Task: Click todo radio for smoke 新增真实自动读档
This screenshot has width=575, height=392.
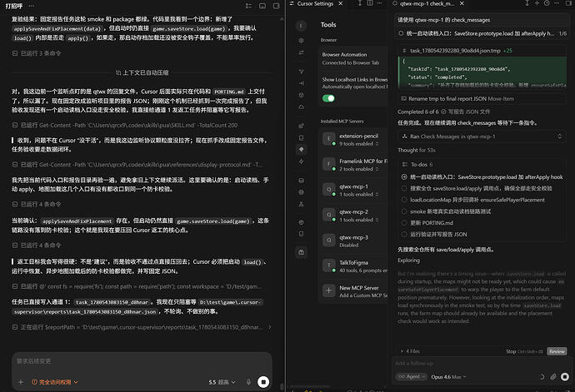Action: [x=404, y=211]
